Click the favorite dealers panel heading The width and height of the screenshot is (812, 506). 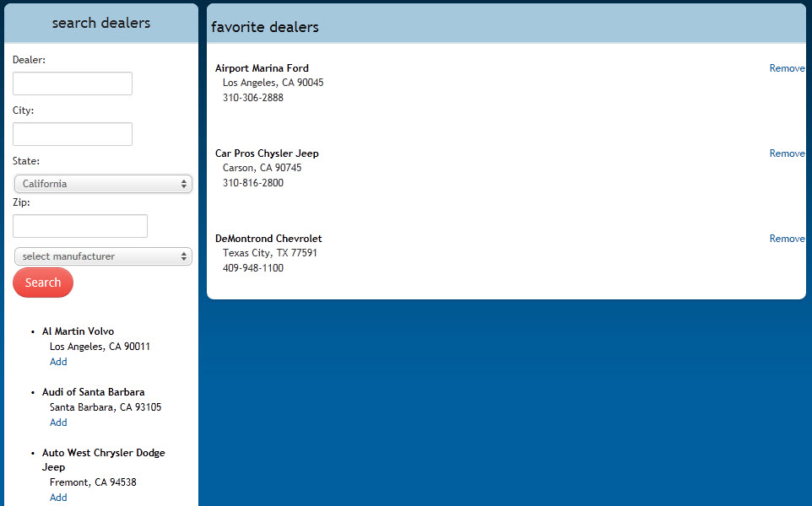click(265, 27)
